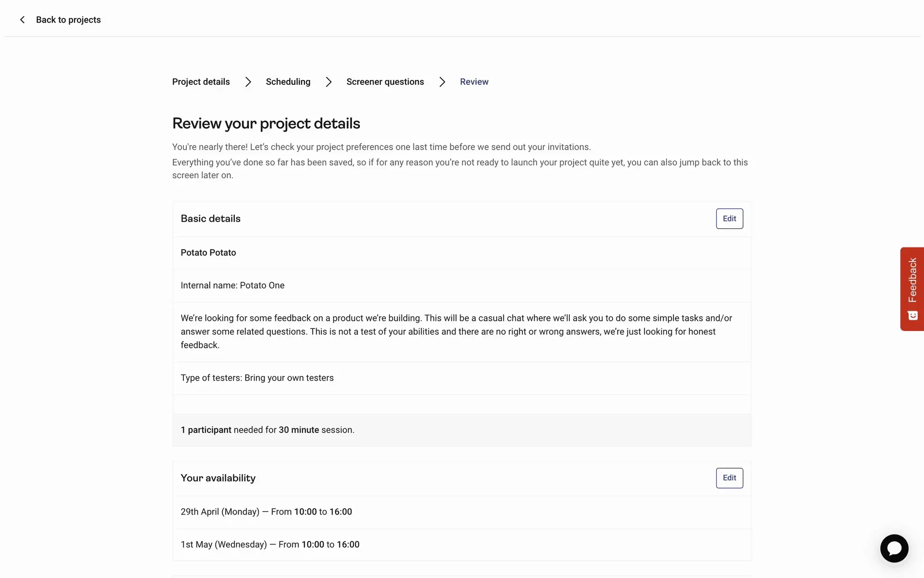Click chevron after Scheduling step

328,82
